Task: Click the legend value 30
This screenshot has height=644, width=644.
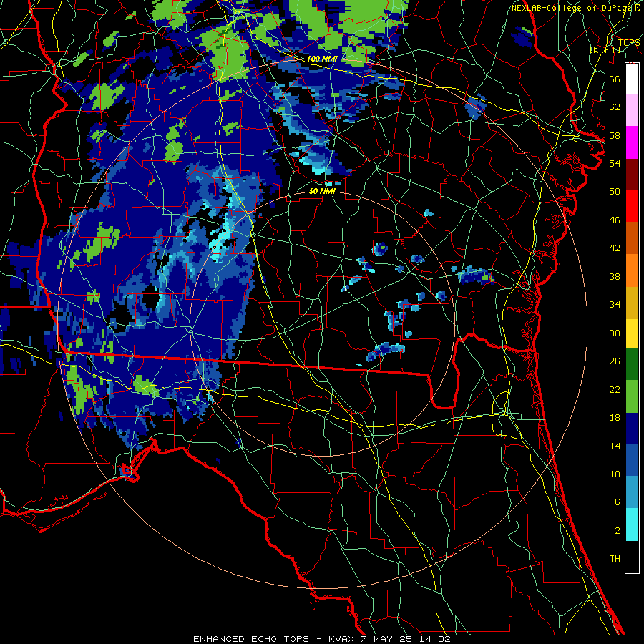Action: point(615,333)
